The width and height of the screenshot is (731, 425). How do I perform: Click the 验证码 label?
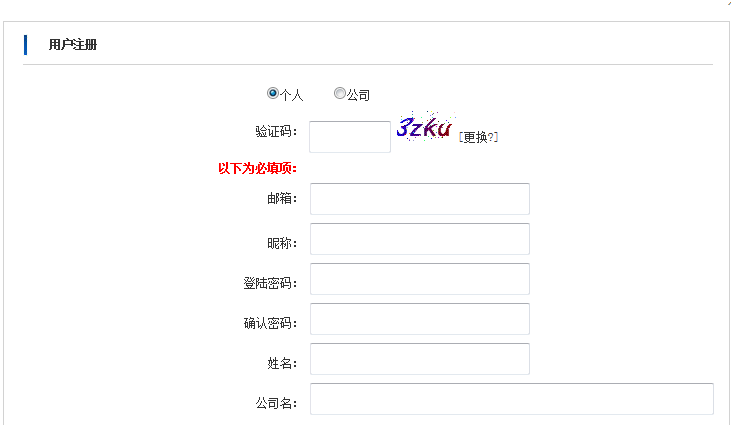click(276, 131)
